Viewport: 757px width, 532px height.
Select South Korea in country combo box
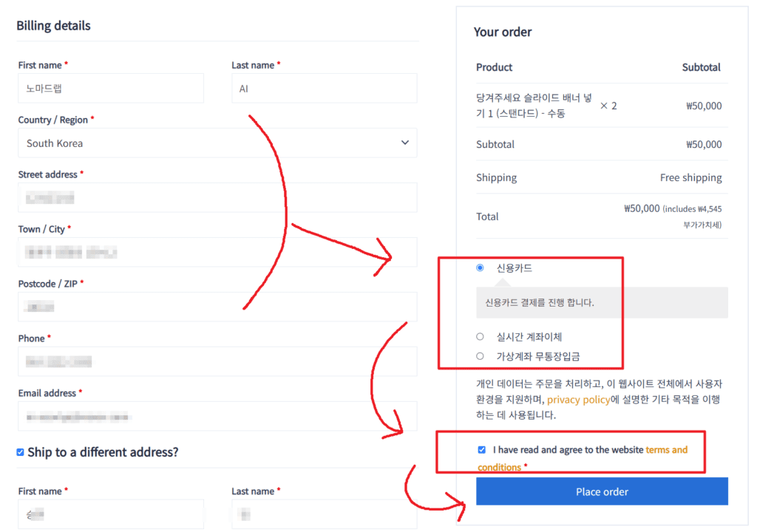coord(217,143)
